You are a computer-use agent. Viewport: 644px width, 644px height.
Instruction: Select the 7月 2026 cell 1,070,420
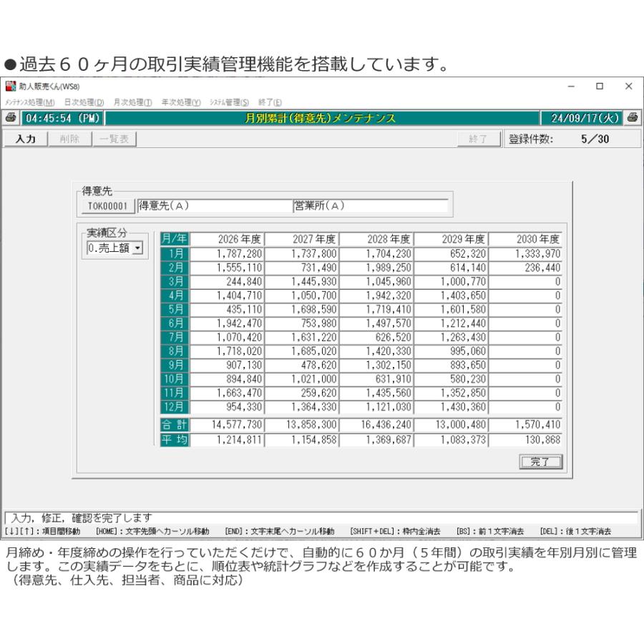(227, 338)
